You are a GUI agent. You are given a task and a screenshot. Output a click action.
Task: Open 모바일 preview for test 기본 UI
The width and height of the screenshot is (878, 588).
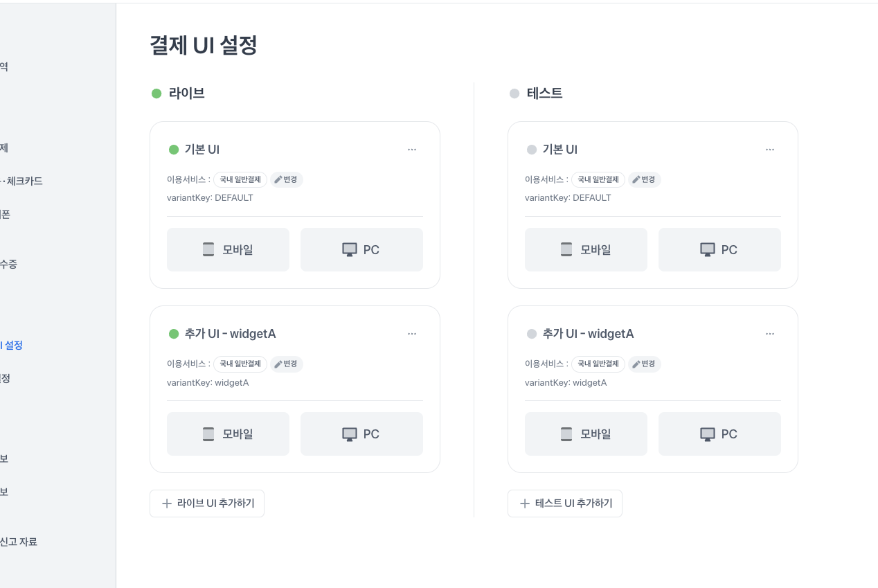[586, 250]
